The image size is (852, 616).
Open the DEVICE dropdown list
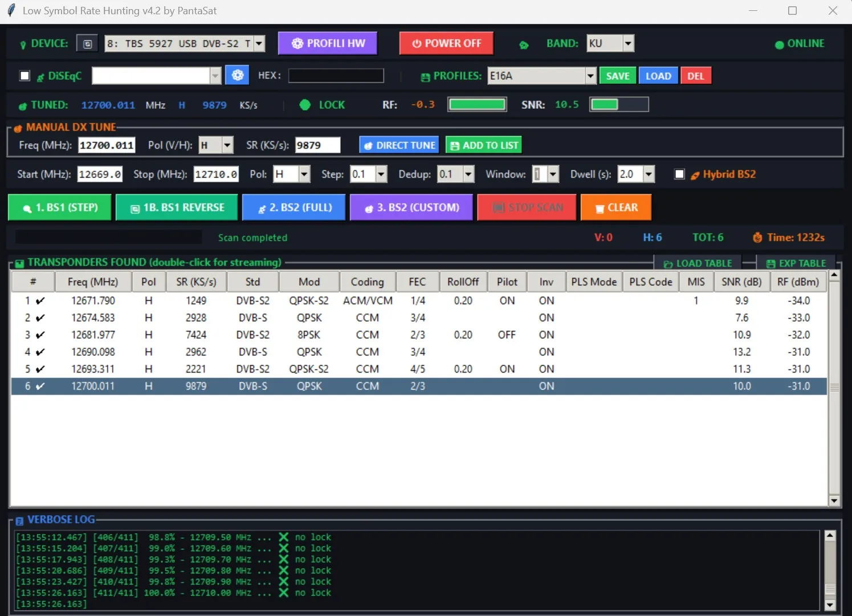[x=259, y=44]
